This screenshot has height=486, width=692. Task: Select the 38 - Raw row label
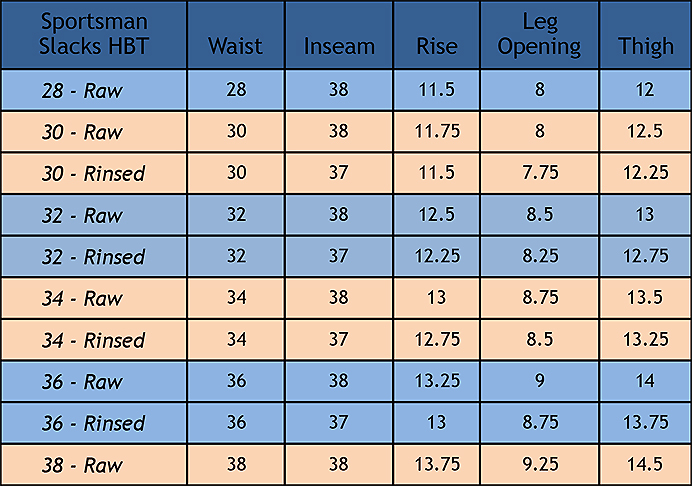[x=82, y=465]
